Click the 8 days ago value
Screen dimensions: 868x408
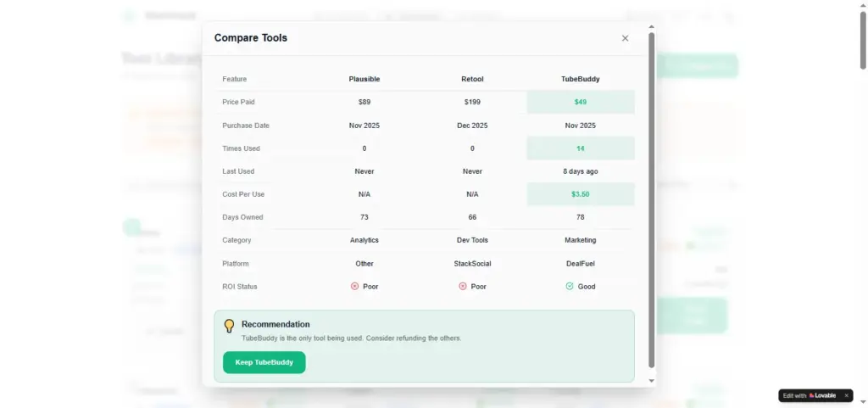(580, 171)
